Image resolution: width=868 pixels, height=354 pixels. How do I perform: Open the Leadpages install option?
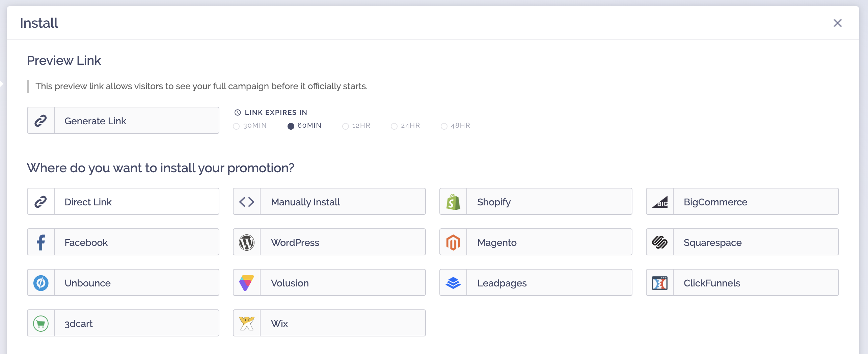pos(536,283)
